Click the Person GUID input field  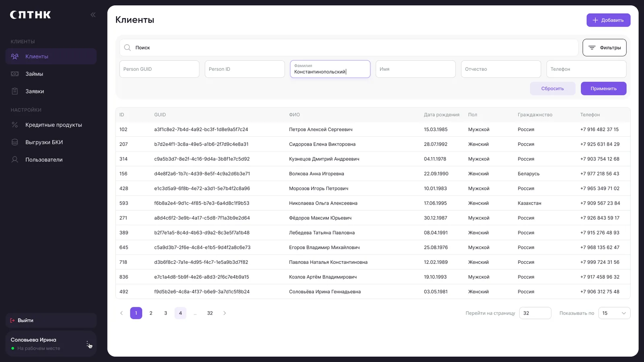tap(159, 69)
